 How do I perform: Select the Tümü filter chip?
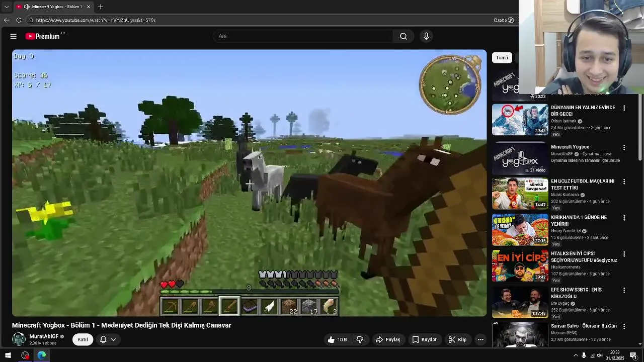tap(502, 57)
